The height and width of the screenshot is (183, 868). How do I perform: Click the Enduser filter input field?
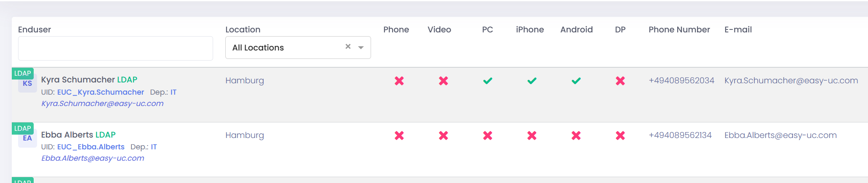point(115,48)
